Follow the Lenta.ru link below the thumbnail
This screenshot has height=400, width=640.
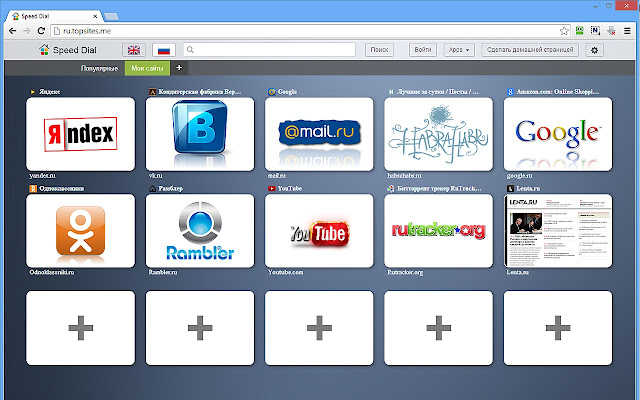518,272
